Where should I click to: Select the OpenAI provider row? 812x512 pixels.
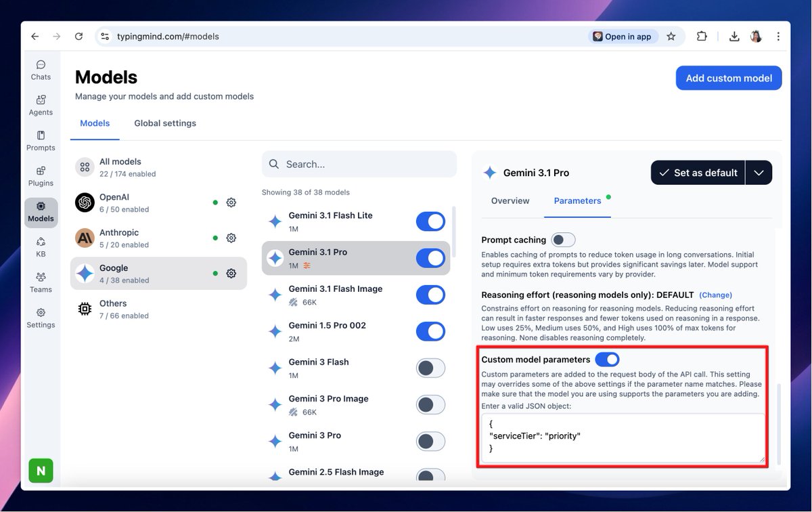click(158, 202)
